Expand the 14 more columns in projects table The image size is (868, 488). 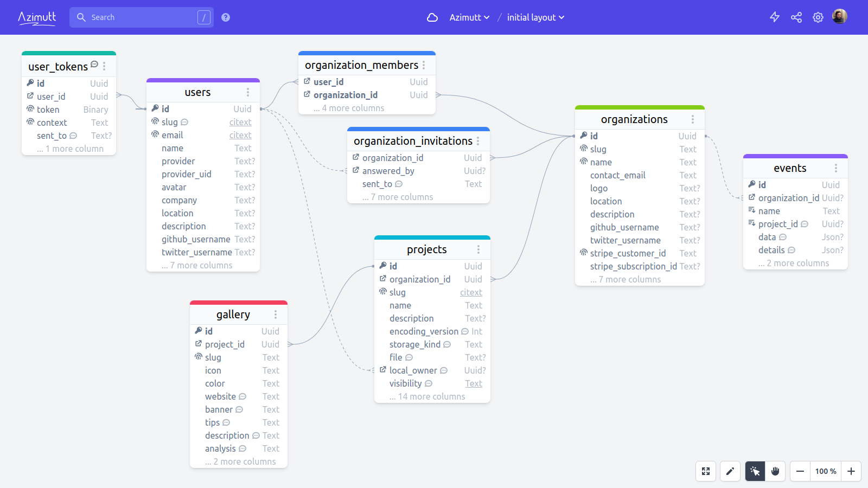pyautogui.click(x=426, y=396)
